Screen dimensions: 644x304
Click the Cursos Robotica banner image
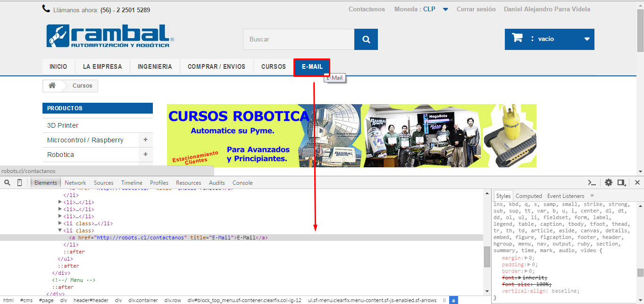click(351, 136)
